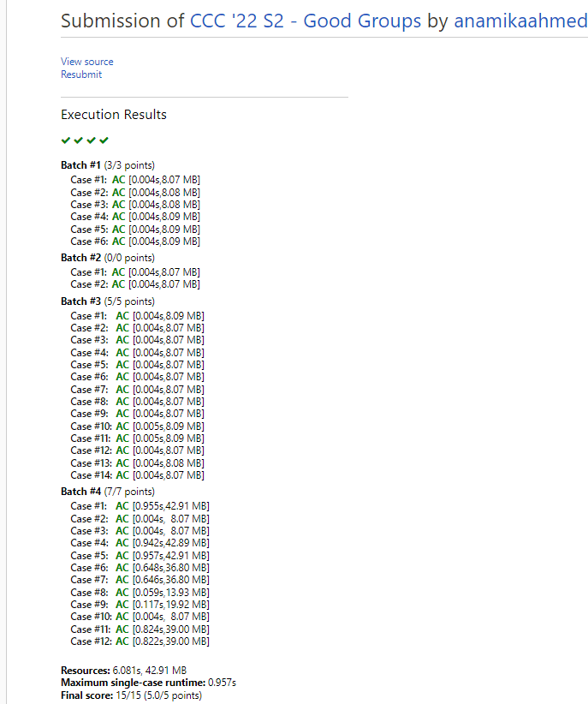Viewport: 588px width, 704px height.
Task: Select the Final score 15/15 line
Action: click(x=132, y=695)
